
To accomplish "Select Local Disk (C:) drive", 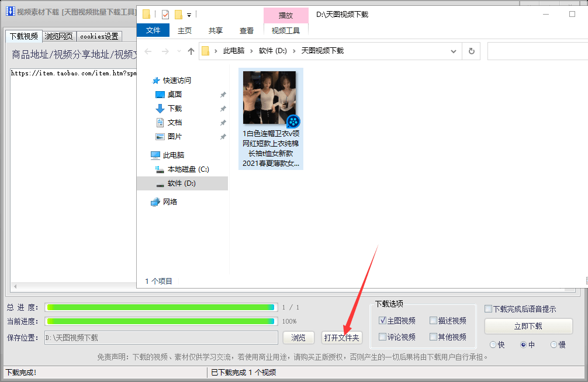I will click(x=188, y=169).
